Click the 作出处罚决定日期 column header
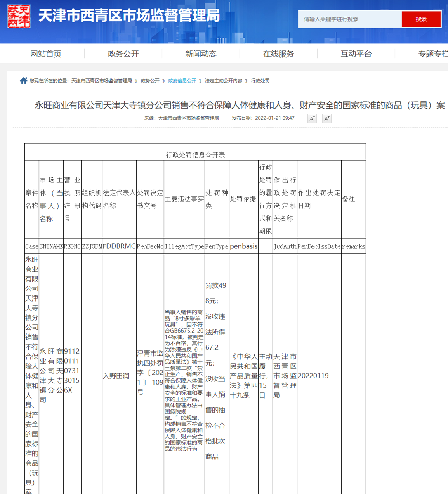This screenshot has width=448, height=494. (319, 199)
